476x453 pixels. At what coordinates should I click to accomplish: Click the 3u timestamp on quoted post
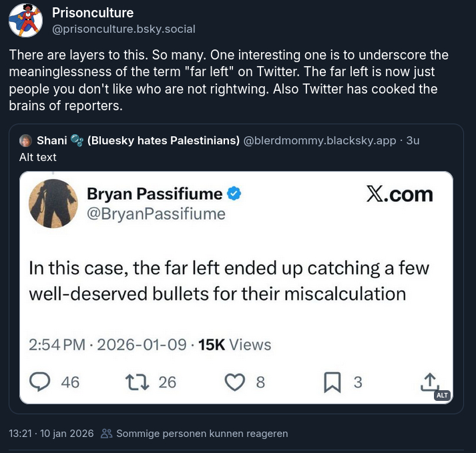(413, 140)
